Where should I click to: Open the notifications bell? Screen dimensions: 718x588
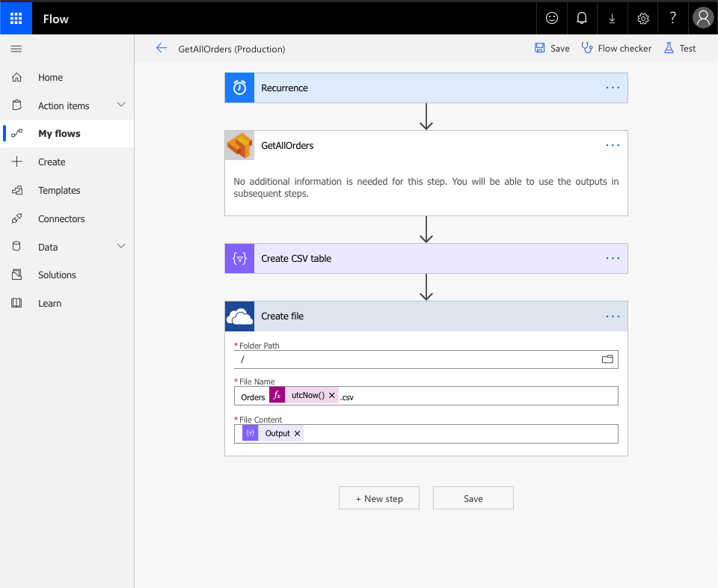pyautogui.click(x=582, y=19)
